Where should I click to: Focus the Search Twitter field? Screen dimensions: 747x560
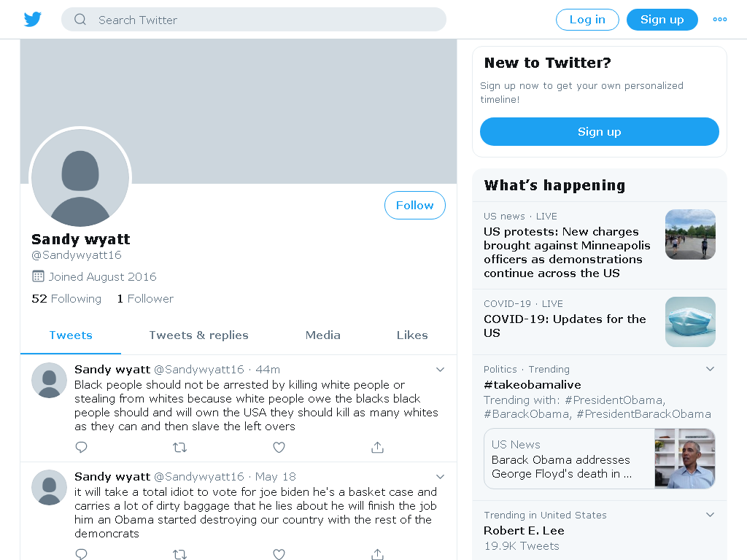click(x=253, y=20)
